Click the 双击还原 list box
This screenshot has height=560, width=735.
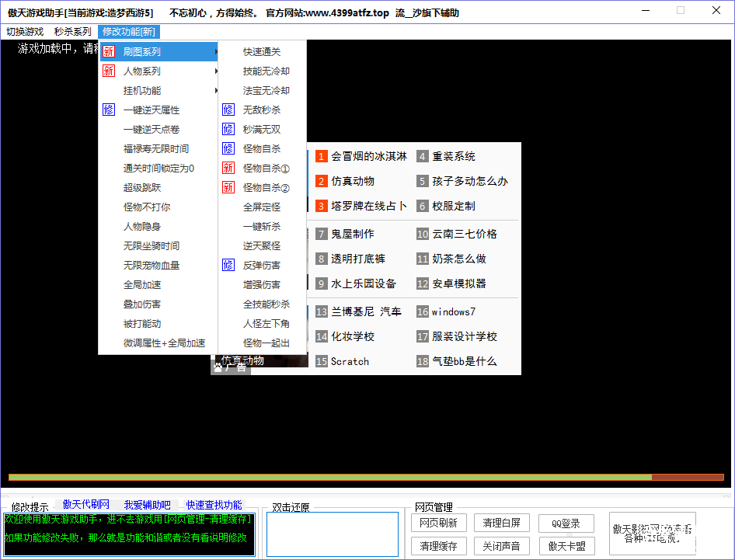(x=332, y=534)
